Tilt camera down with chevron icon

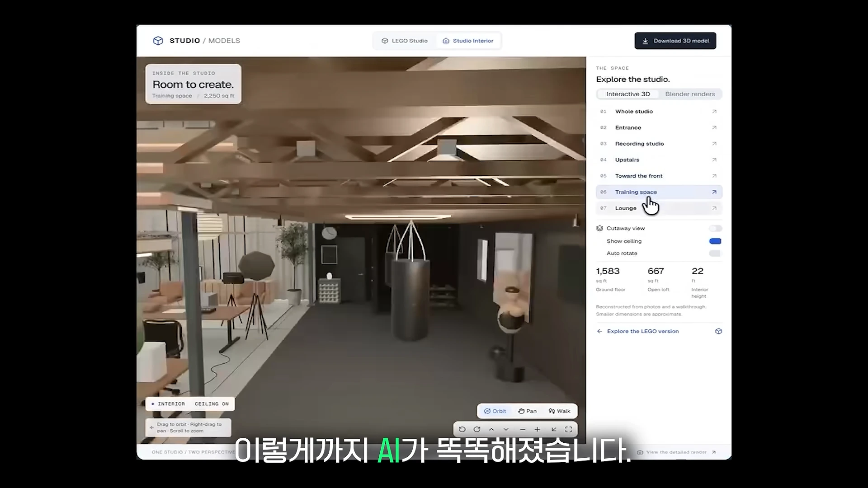click(506, 429)
